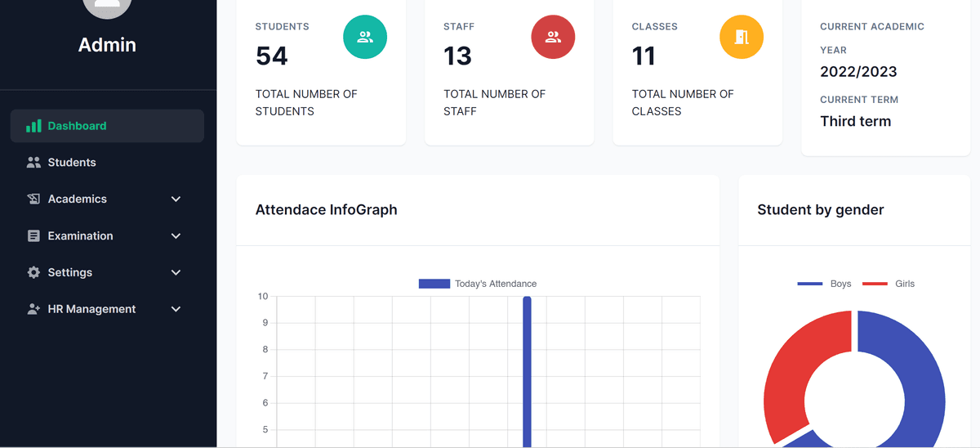
Task: Click the Academics chalkboard icon
Action: [33, 199]
